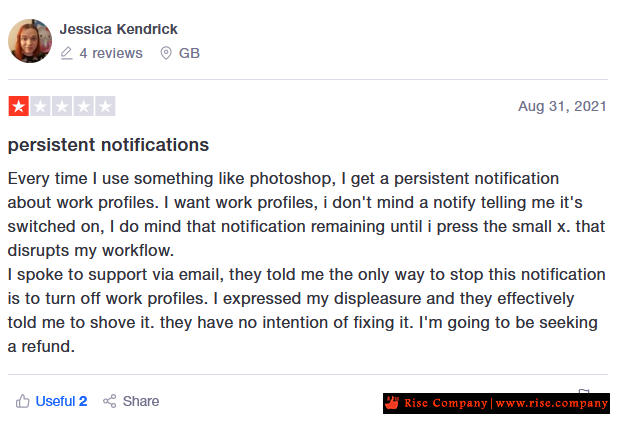Open Jessica Kendrick's profile photo

click(30, 41)
